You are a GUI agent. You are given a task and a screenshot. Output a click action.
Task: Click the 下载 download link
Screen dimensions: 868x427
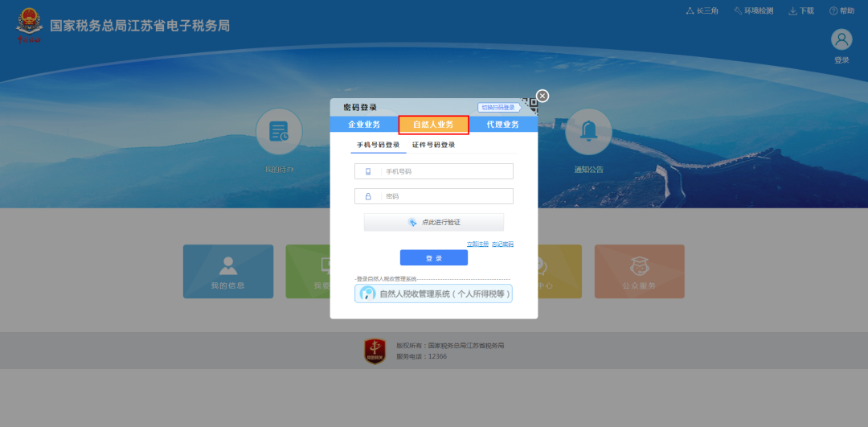[x=801, y=10]
